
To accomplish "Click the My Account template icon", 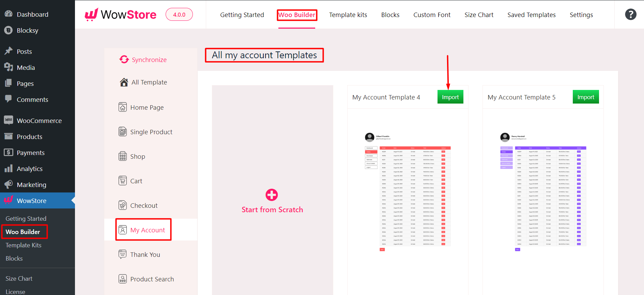I will point(123,230).
